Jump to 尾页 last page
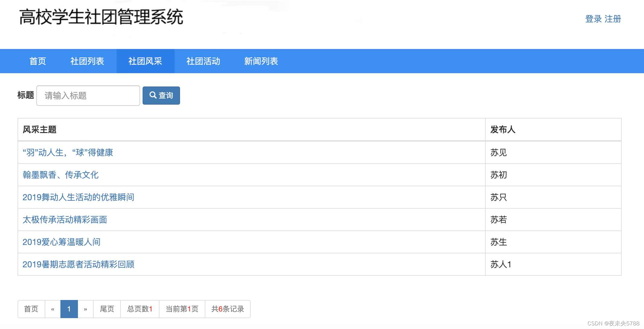 107,309
